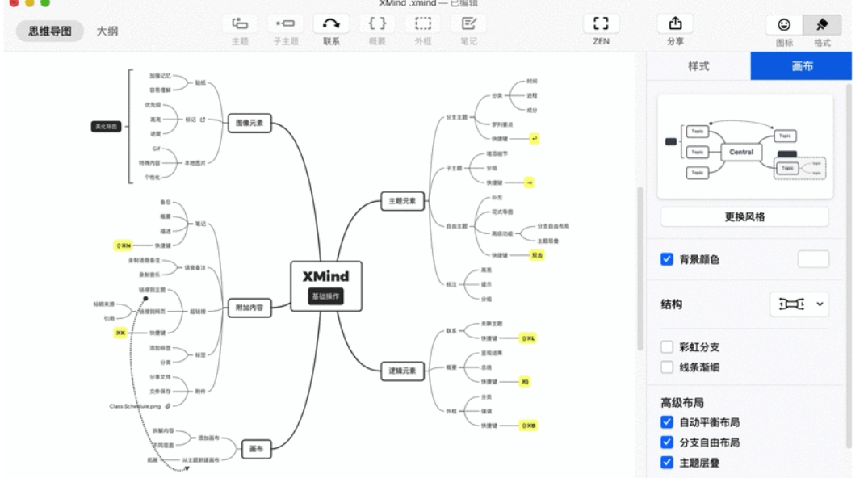Toggle the 背景颜色 checkbox
The width and height of the screenshot is (868, 478).
(667, 259)
